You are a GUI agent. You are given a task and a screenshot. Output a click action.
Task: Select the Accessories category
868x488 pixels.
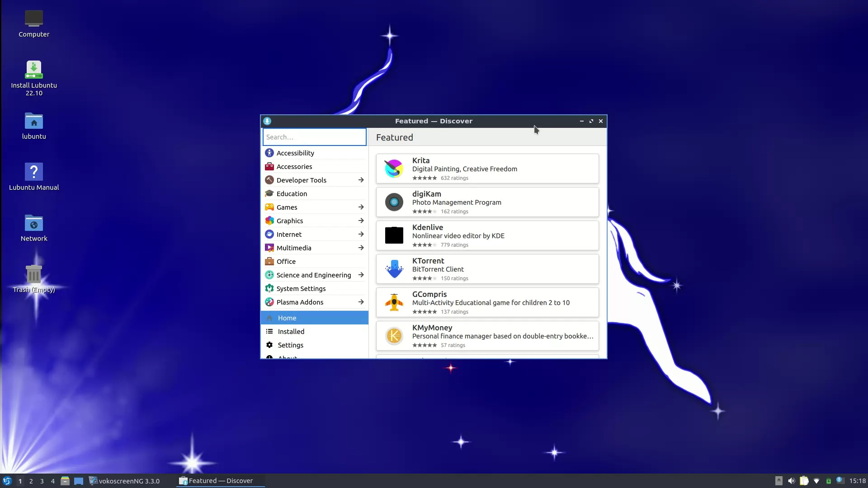tap(294, 166)
